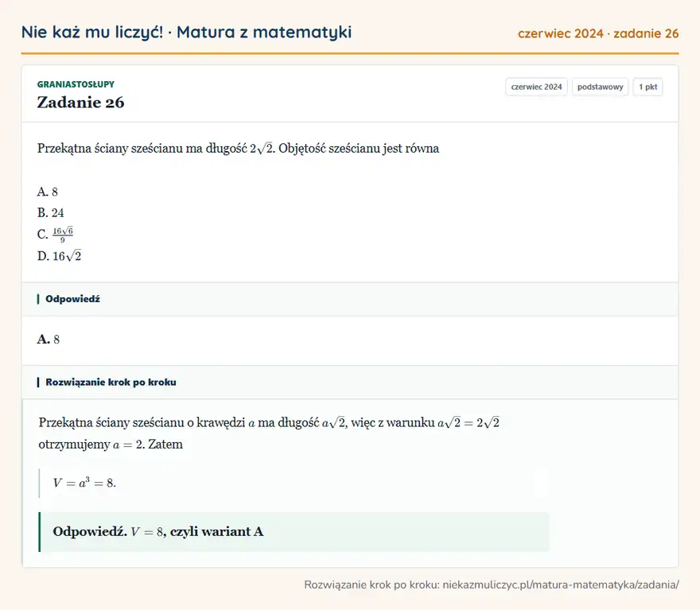Click the 'podstawowy' level badge
This screenshot has width=700, height=610.
click(x=600, y=87)
